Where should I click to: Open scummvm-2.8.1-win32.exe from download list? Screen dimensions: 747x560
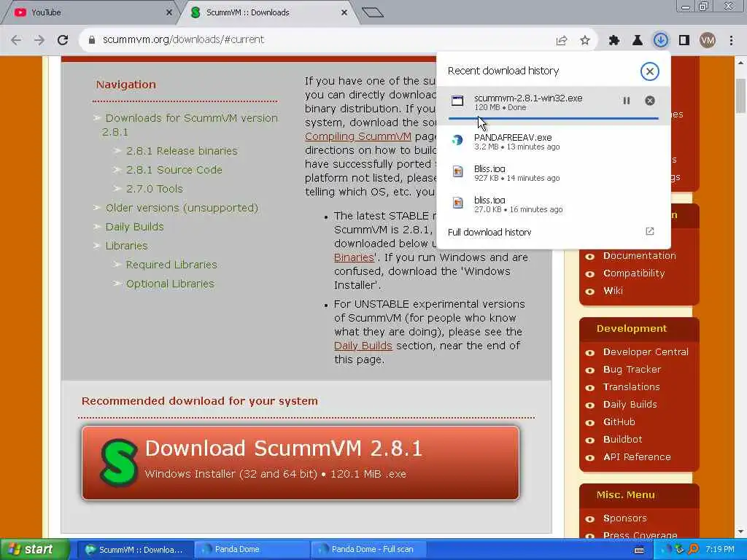[x=528, y=98]
